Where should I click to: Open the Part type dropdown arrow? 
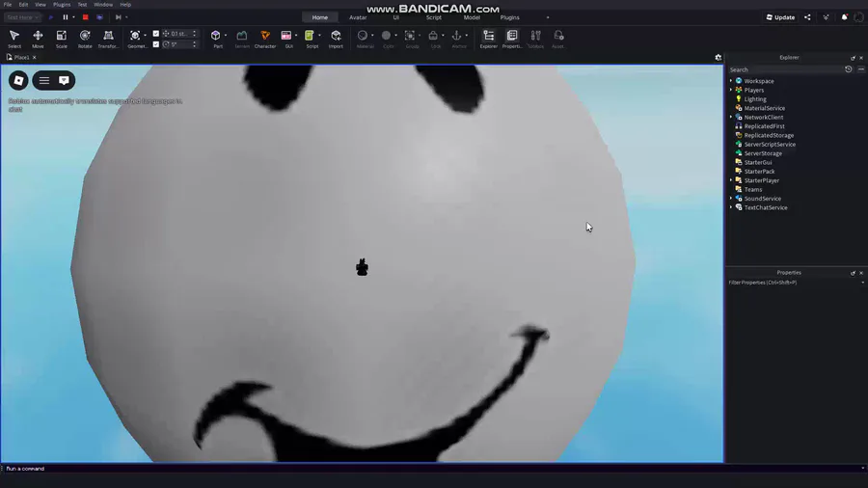[x=226, y=36]
